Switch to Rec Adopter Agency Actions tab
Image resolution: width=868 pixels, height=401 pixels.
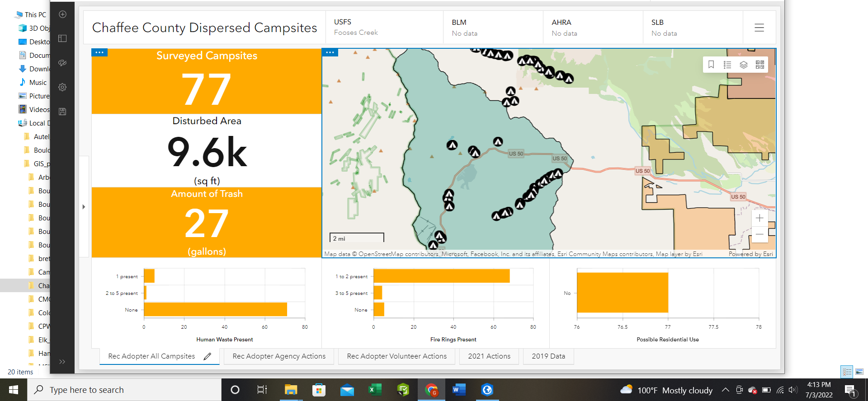tap(279, 356)
